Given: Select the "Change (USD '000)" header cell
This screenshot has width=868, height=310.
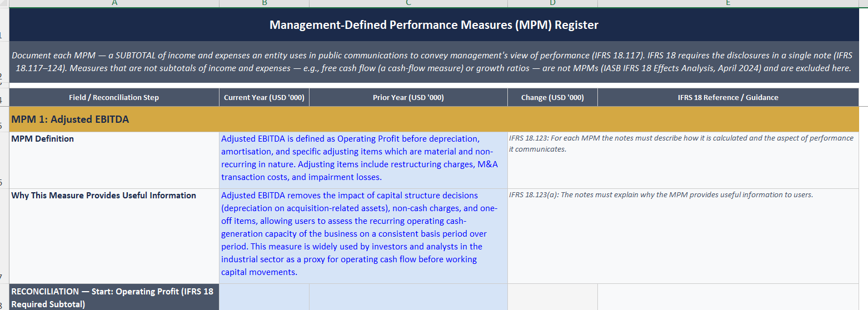Looking at the screenshot, I should tap(552, 97).
